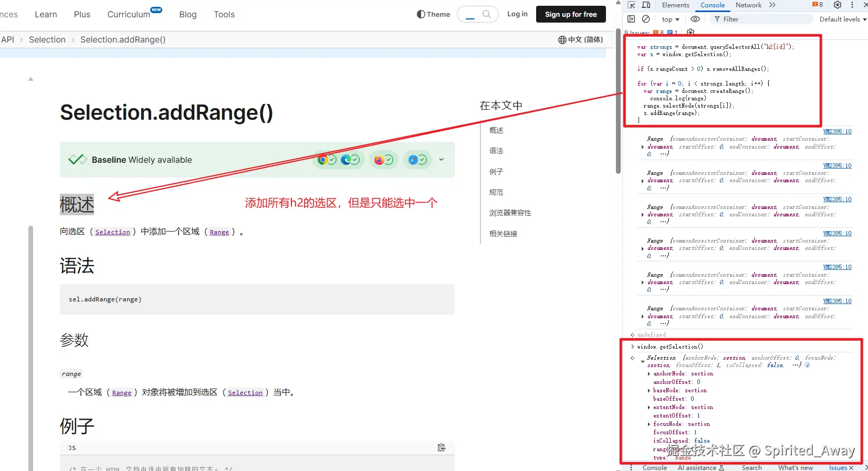
Task: Copy the JS example code snippet
Action: click(442, 447)
